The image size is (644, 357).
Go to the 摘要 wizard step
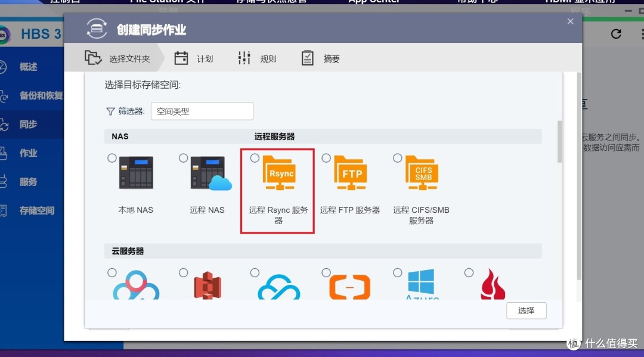(x=321, y=58)
